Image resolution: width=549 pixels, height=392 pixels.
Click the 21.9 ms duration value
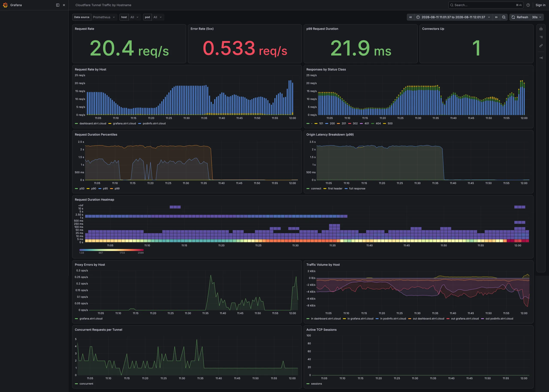click(x=360, y=48)
